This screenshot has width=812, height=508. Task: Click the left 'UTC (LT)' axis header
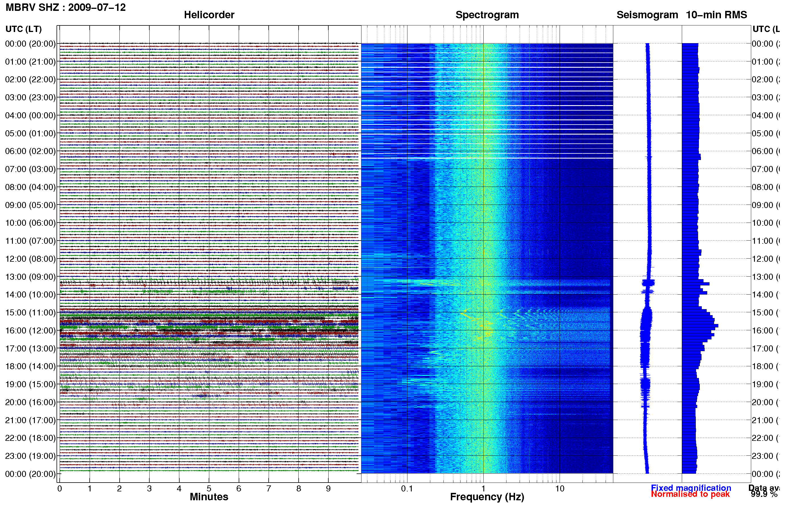[24, 29]
